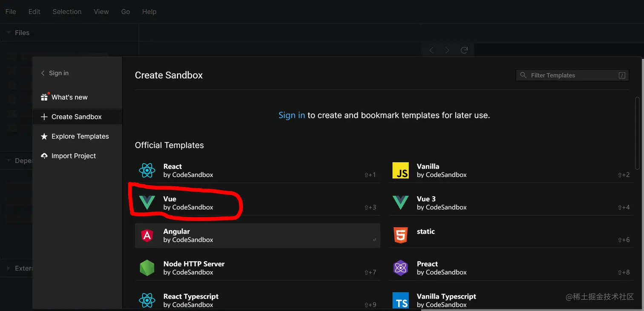
Task: Select the green Node HTTP Server hexagon
Action: pos(147,268)
